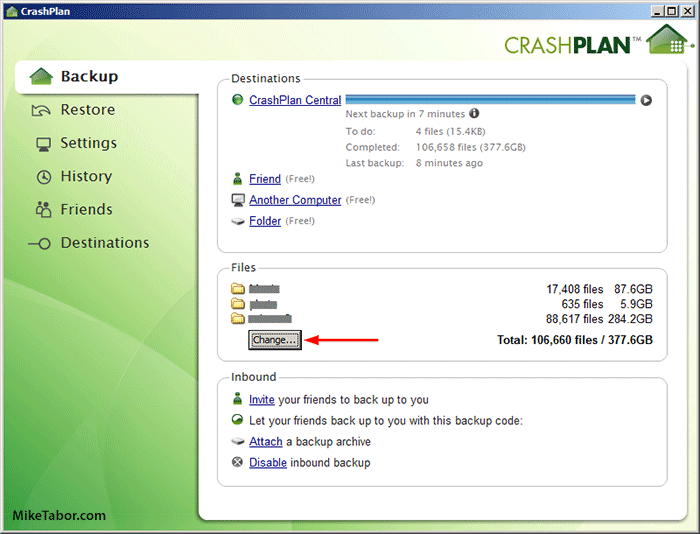Minimize the CrashPlan window
The height and width of the screenshot is (534, 700).
pyautogui.click(x=658, y=11)
